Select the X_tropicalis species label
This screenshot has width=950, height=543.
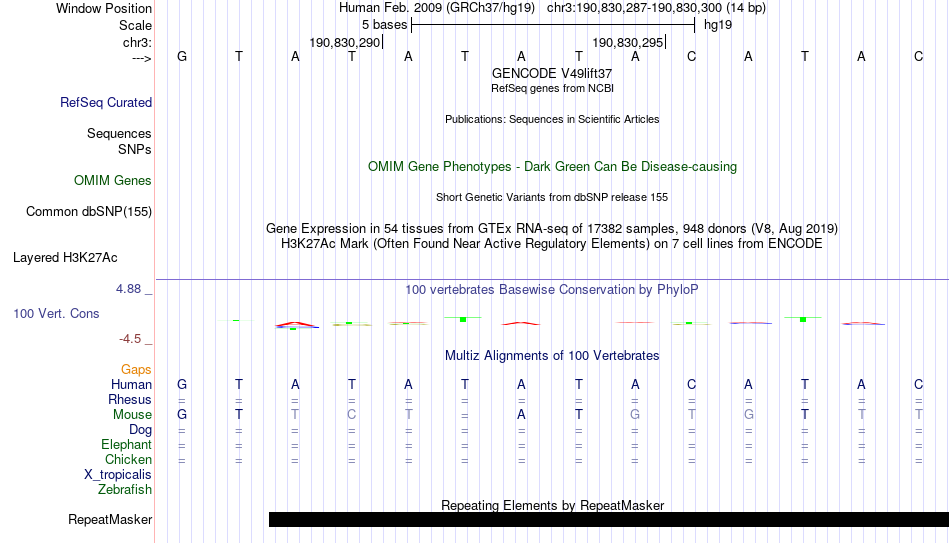pos(118,475)
